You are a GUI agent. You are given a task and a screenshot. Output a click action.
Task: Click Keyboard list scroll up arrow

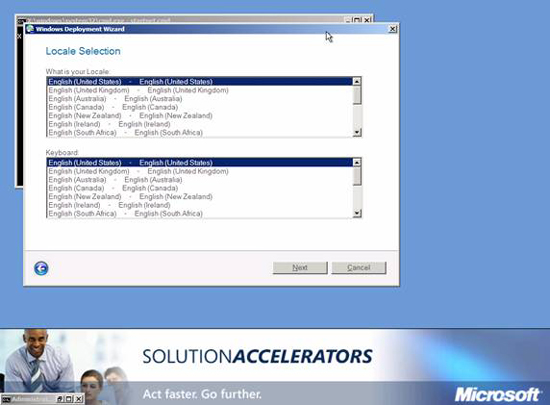click(x=357, y=162)
